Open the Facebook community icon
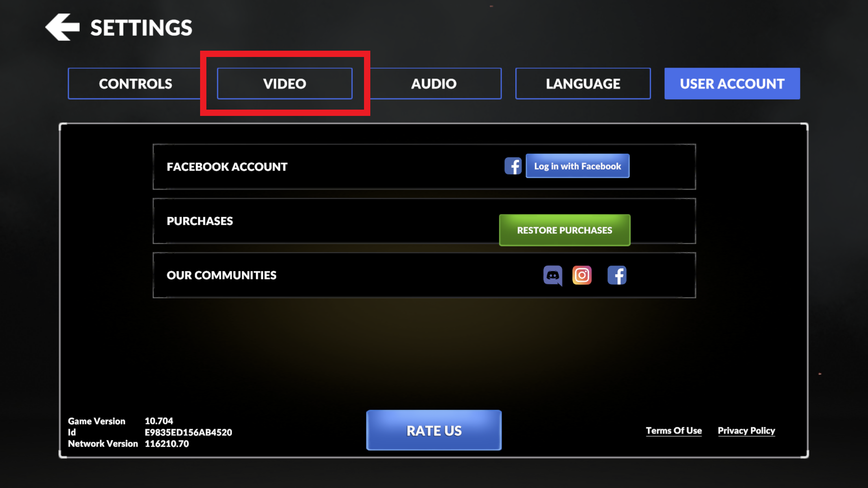This screenshot has height=488, width=868. coord(617,275)
